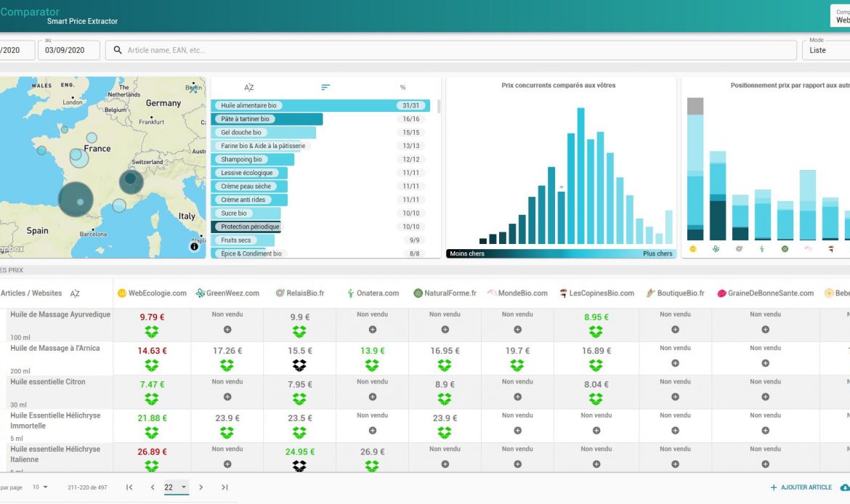Select Gel douche bio category

pos(264,132)
